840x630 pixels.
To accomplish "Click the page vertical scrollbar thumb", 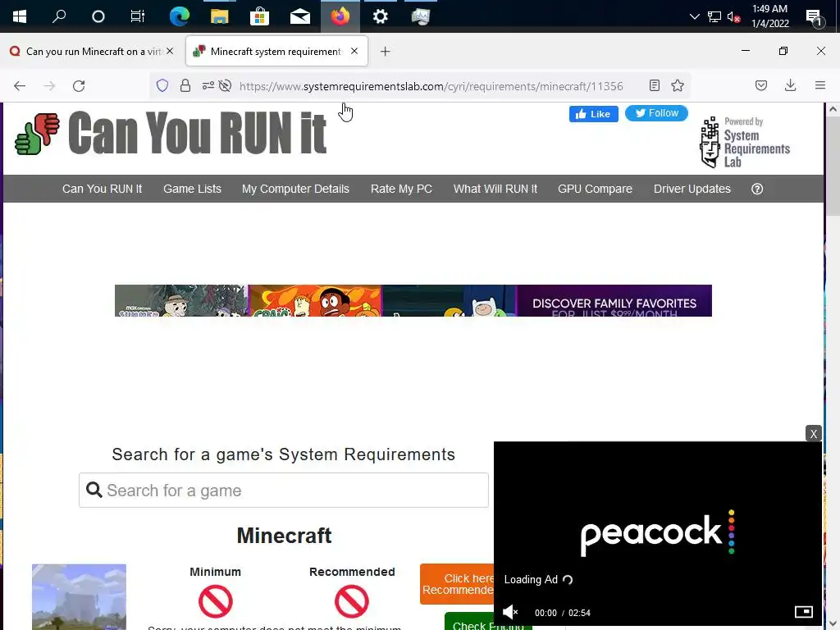I will click(x=833, y=166).
